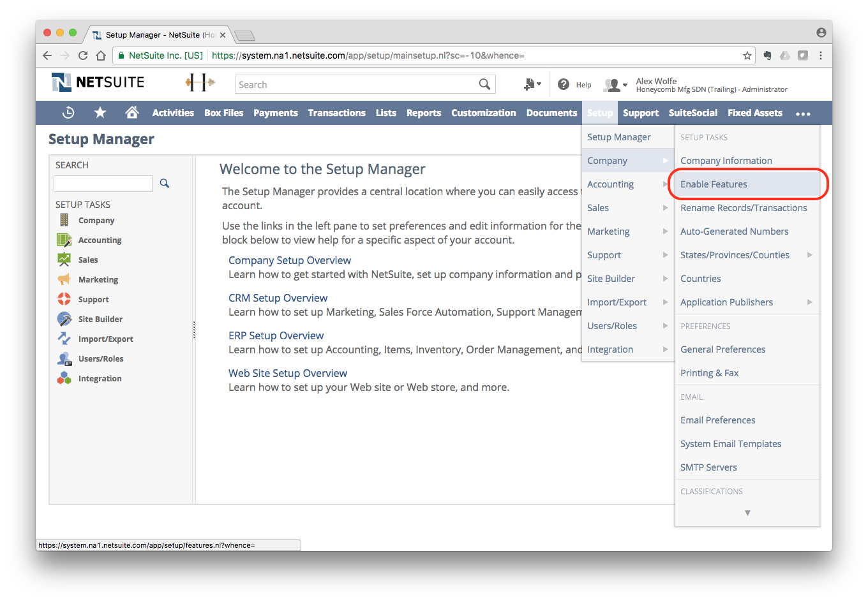Image resolution: width=868 pixels, height=602 pixels.
Task: Choose Rename Records/Transactions item
Action: 747,208
